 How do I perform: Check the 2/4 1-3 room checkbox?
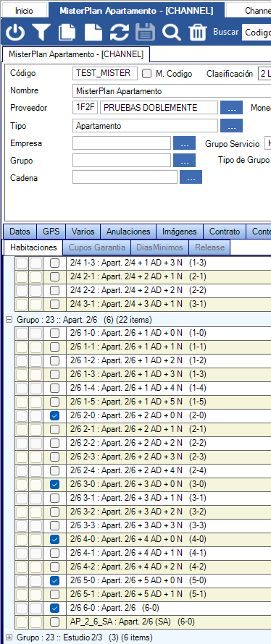point(54,263)
